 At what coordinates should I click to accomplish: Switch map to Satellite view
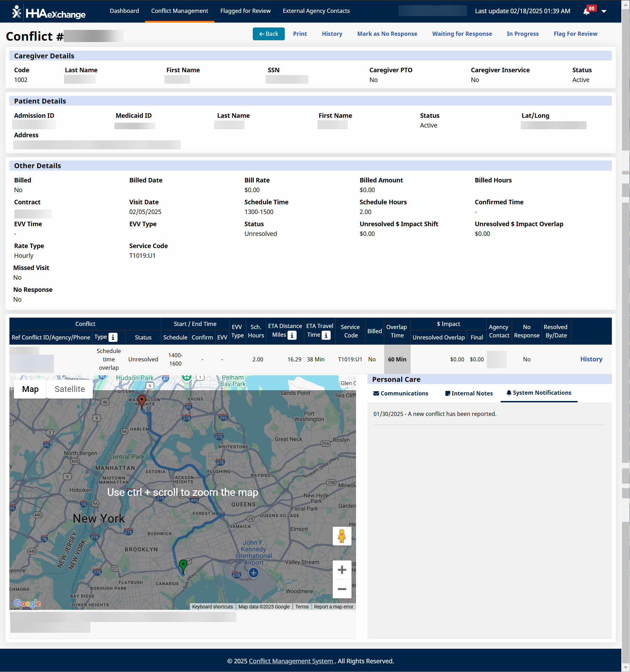(x=70, y=389)
